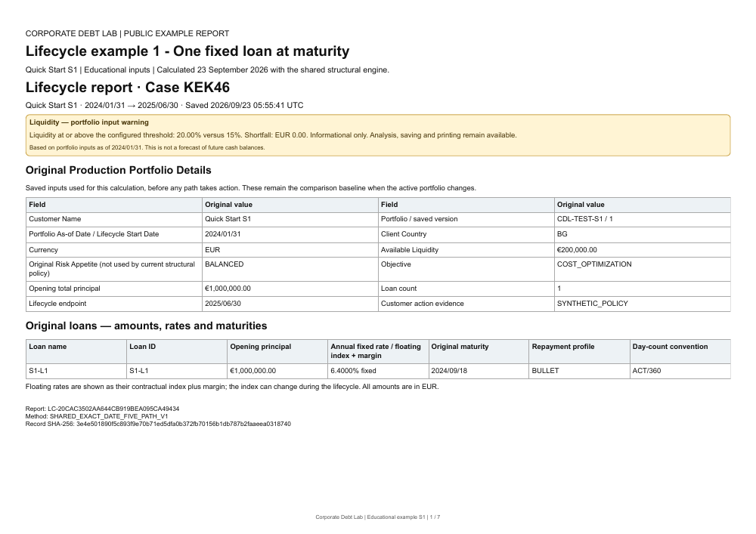Click the 'Saved 2026/09/23 05:55:41 UTC' subtitle line

(x=164, y=106)
